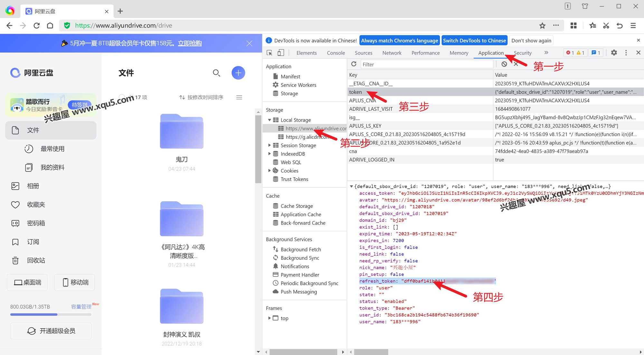Viewport: 644px width, 355px height.
Task: Toggle device toolbar in DevTools
Action: (281, 52)
